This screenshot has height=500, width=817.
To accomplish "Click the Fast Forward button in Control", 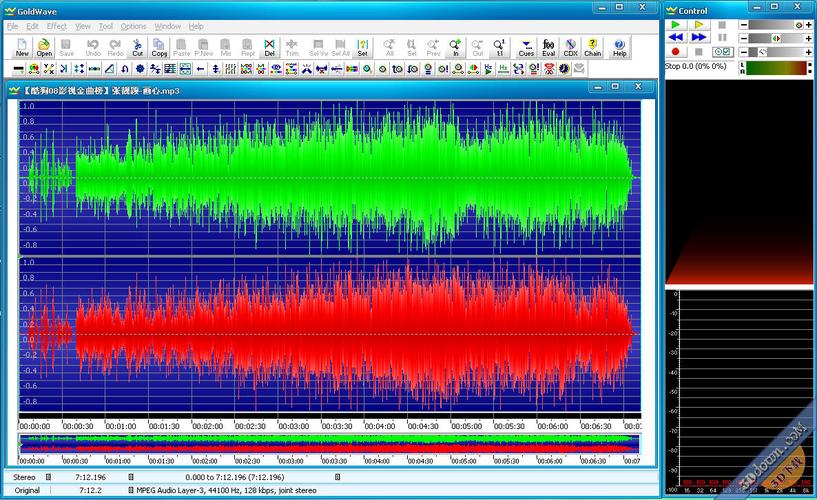I will point(699,37).
